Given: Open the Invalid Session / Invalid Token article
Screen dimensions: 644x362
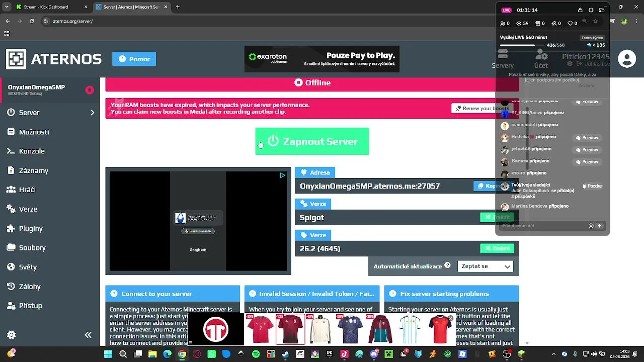Looking at the screenshot, I should (312, 294).
